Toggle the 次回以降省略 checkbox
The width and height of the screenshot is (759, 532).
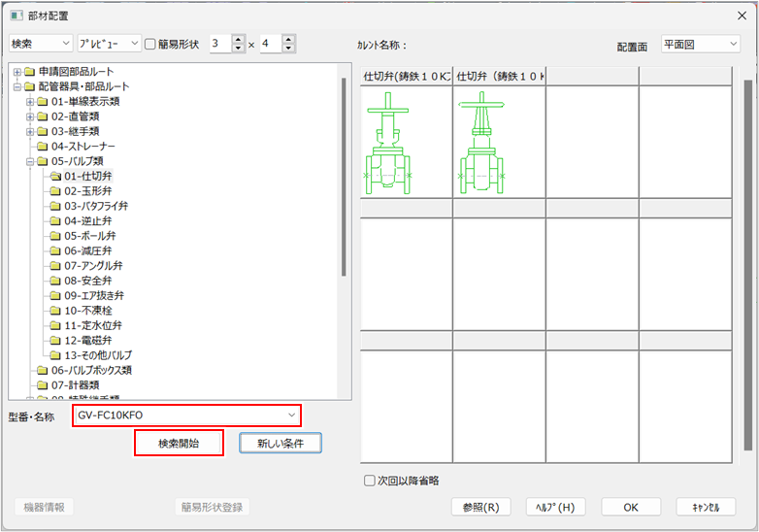pos(369,480)
